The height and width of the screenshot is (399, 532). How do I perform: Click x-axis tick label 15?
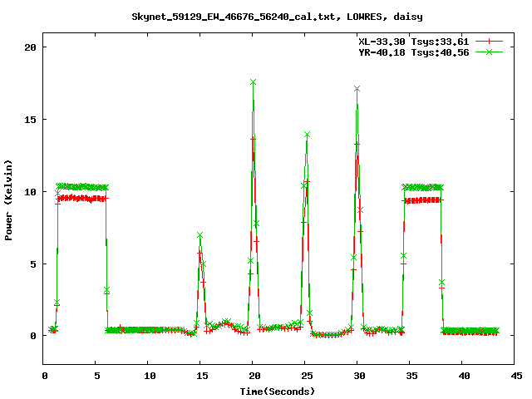click(x=202, y=376)
